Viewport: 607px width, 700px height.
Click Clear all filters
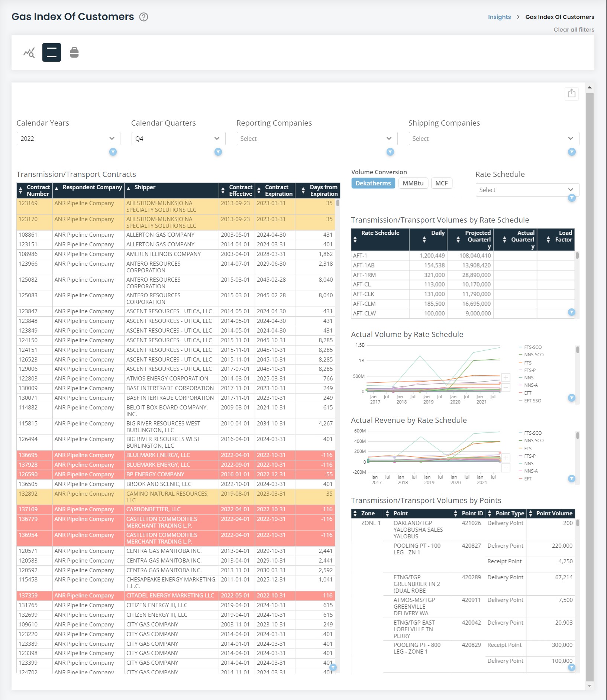click(x=574, y=30)
